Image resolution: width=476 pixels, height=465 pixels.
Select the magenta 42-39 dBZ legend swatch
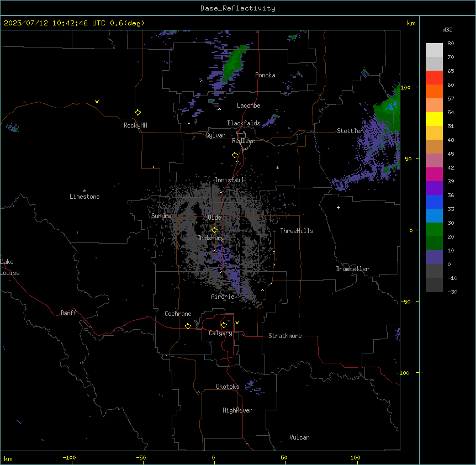pos(434,174)
